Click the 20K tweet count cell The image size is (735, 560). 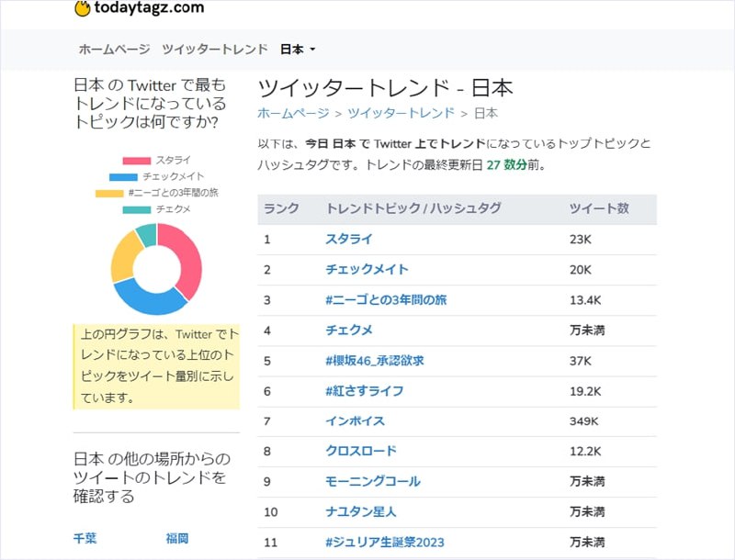click(581, 270)
